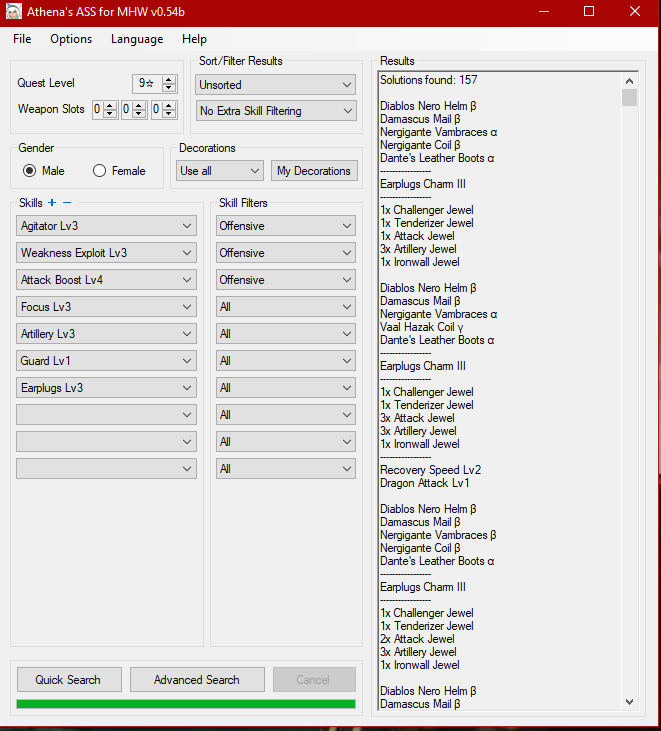Screen dimensions: 661x731
Task: Open the first empty skill dropdown below Earplugs
Action: (106, 415)
